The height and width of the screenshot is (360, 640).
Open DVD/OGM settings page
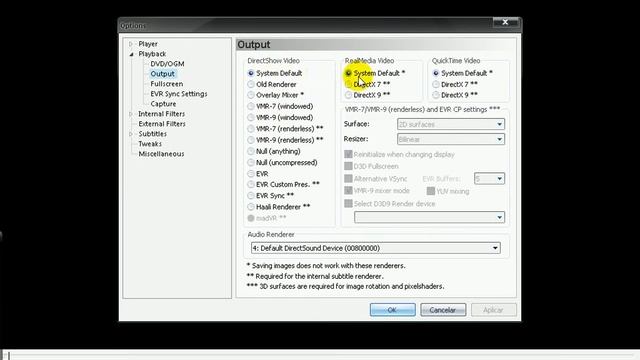pos(167,64)
